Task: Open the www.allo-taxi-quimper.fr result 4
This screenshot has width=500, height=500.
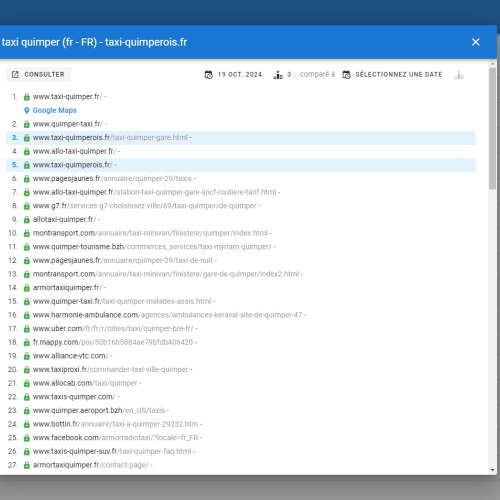Action: 74,151
